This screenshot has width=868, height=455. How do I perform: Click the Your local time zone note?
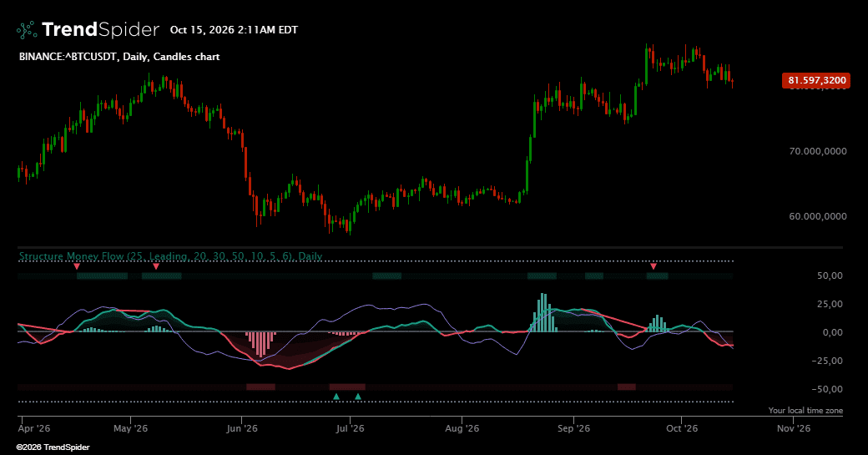click(x=805, y=410)
